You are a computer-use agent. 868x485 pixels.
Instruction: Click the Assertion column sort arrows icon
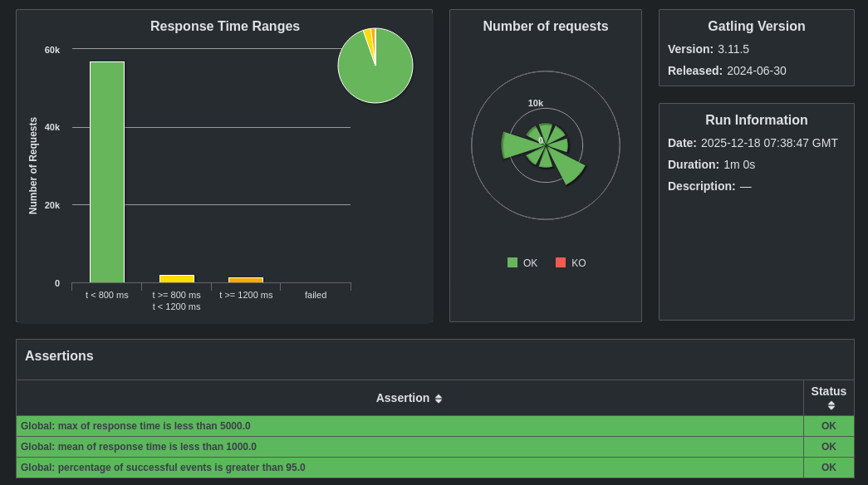click(x=439, y=399)
